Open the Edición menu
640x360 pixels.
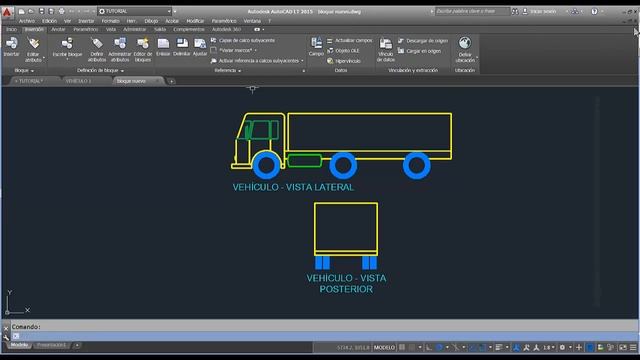(49, 21)
